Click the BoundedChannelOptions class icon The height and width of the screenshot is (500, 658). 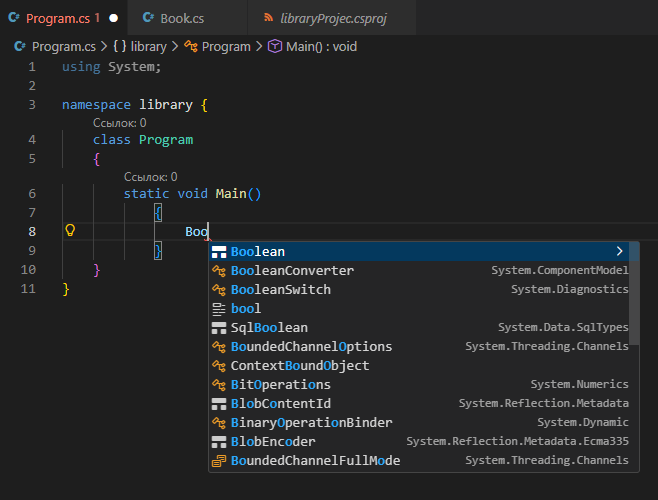[x=219, y=347]
